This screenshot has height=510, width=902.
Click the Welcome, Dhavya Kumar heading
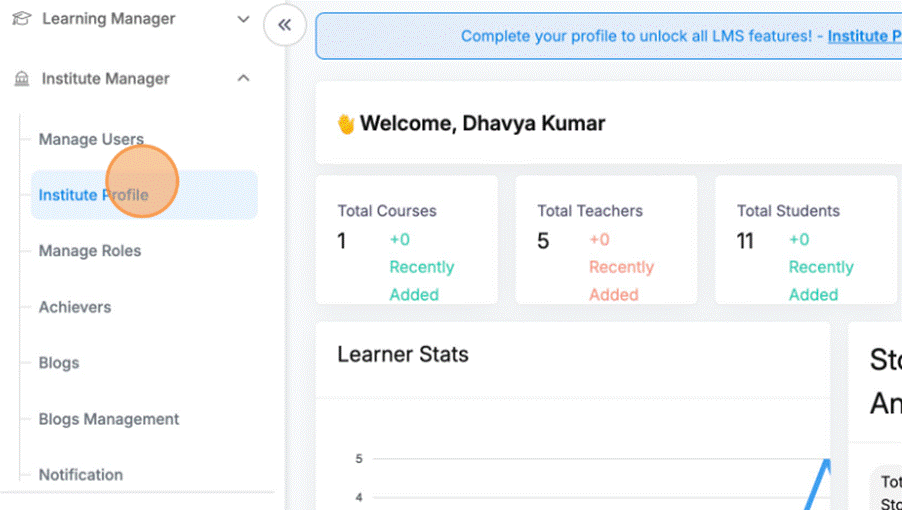tap(482, 124)
